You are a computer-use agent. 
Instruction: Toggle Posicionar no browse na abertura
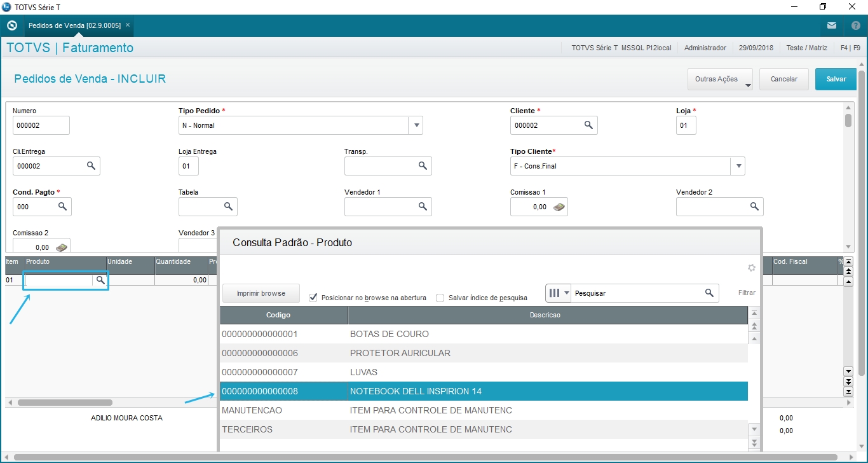(x=313, y=297)
